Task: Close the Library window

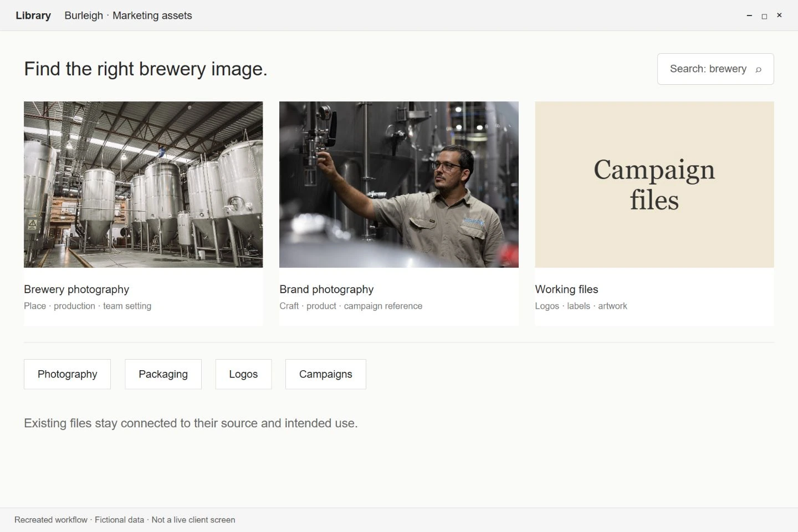Action: click(x=779, y=16)
